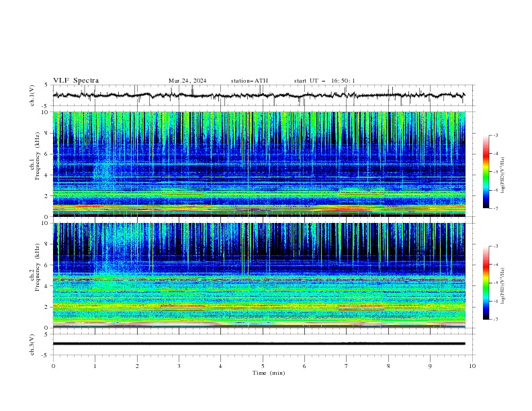Click the "-7" label on the lower colorbar
The width and height of the screenshot is (532, 411).
495,319
